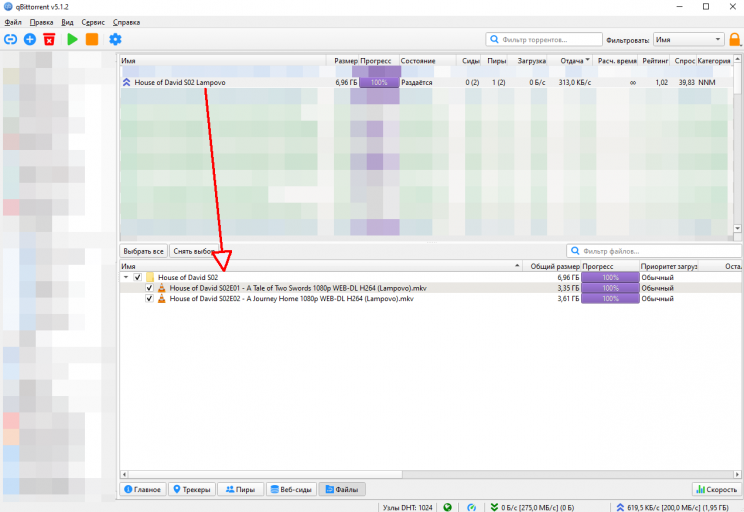Click the yellow House of David S02 folder icon

coord(150,277)
